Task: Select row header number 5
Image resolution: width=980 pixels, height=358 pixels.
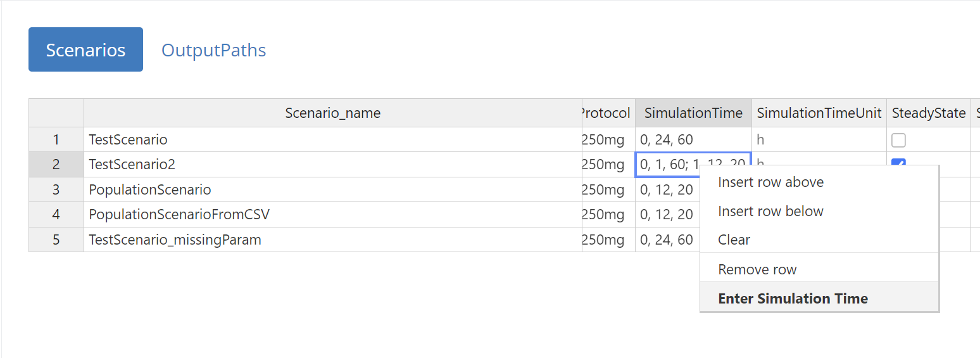Action: coord(56,240)
